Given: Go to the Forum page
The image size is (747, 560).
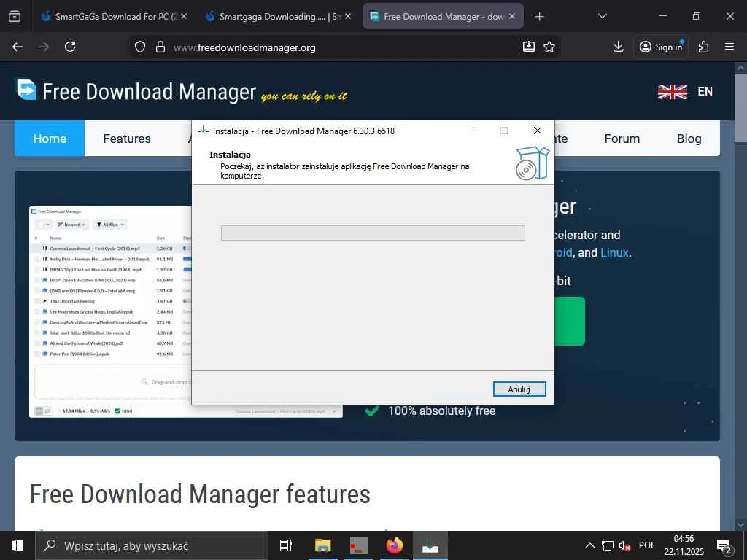Looking at the screenshot, I should [622, 139].
